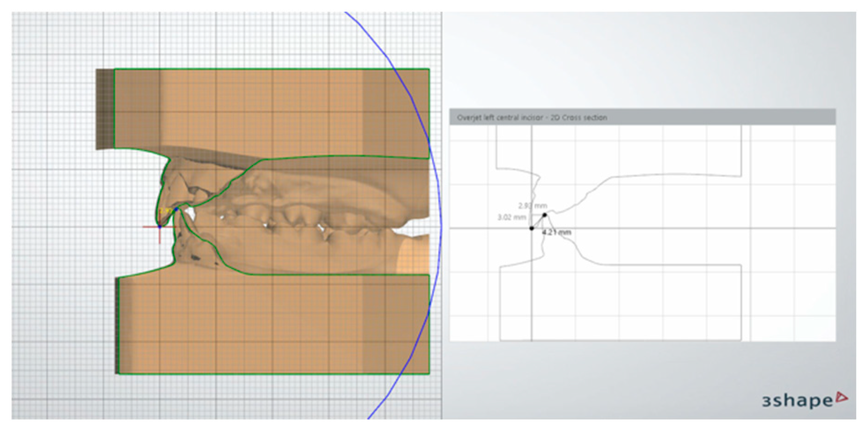Click the blue point at red crosshair center
Screen dimensions: 868x432
click(x=160, y=226)
